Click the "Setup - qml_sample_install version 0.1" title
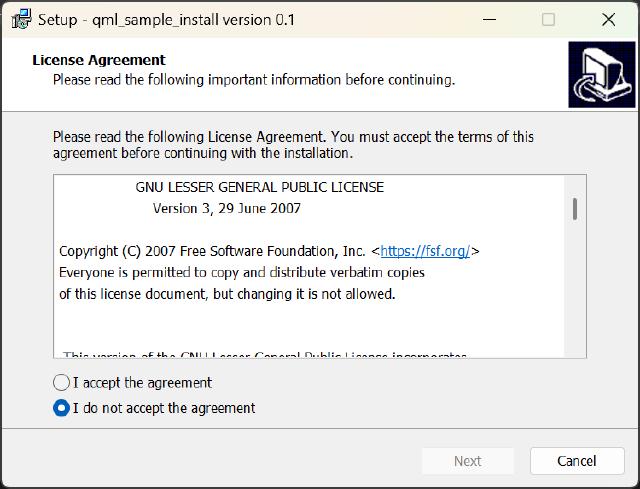Image resolution: width=640 pixels, height=489 pixels. [x=166, y=19]
